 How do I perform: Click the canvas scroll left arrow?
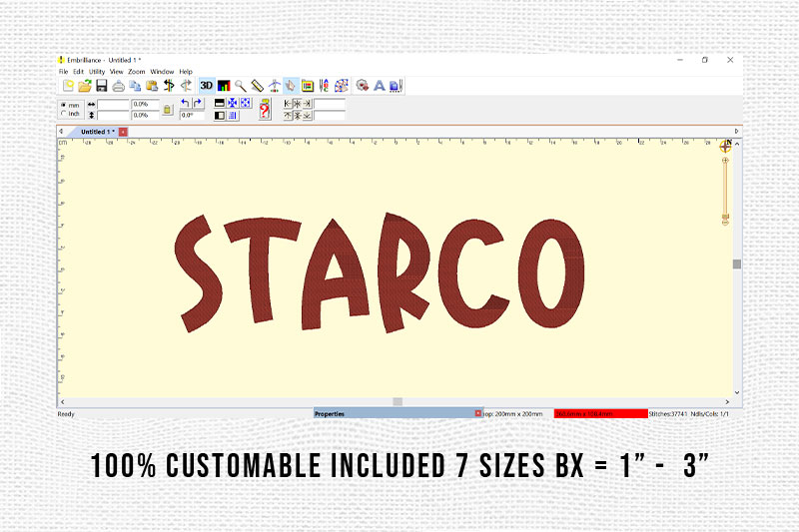pos(62,401)
